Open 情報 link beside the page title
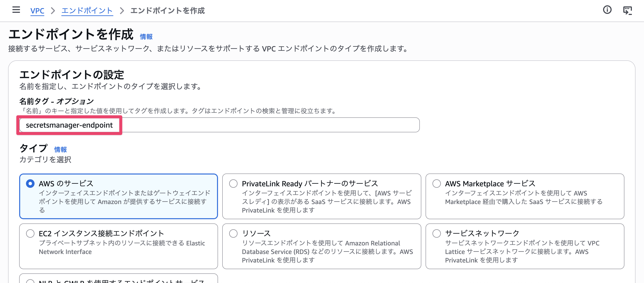644x283 pixels. [x=146, y=37]
